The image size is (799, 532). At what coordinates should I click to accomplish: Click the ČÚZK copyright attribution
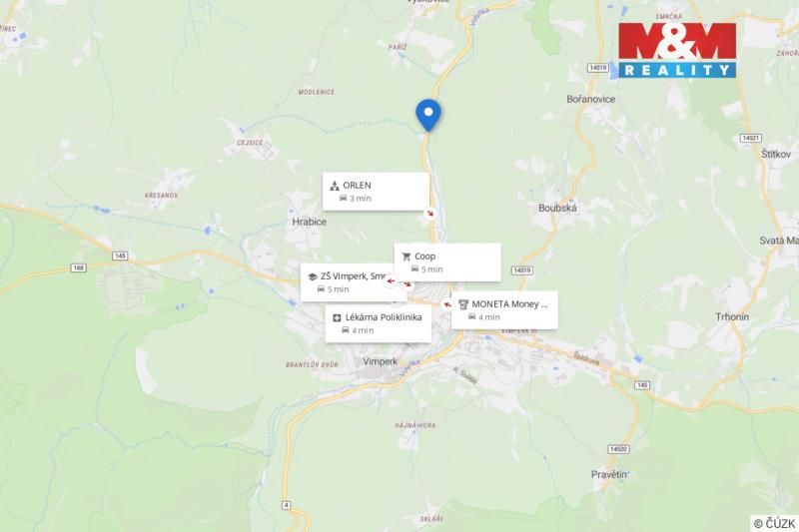pyautogui.click(x=775, y=523)
